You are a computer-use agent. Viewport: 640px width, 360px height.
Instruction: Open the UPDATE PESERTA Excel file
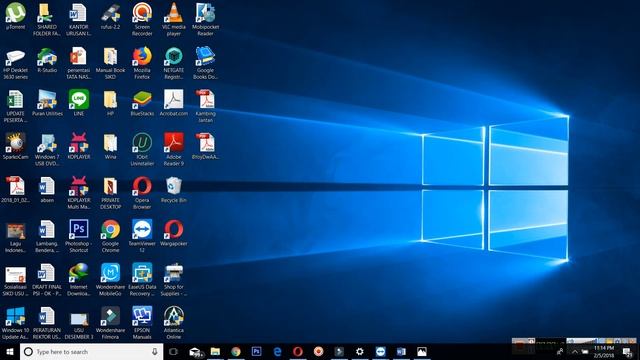click(x=16, y=107)
